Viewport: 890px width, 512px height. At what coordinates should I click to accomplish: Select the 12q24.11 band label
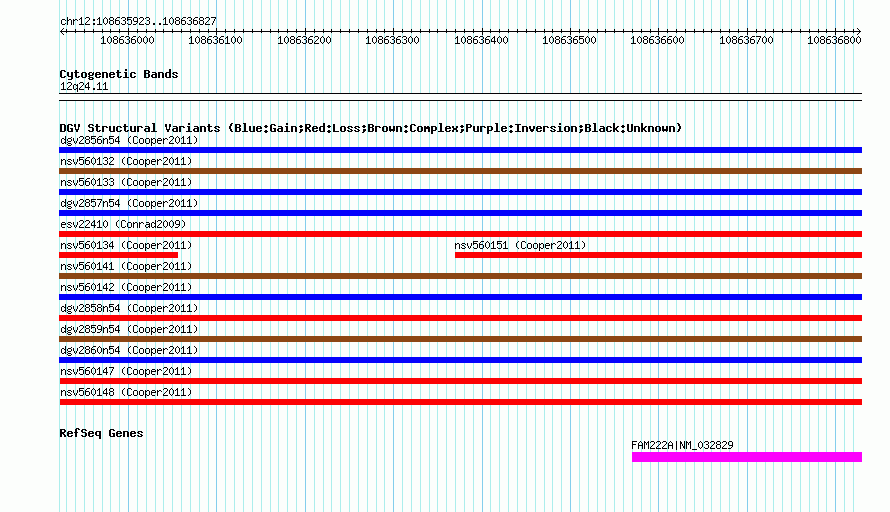84,86
